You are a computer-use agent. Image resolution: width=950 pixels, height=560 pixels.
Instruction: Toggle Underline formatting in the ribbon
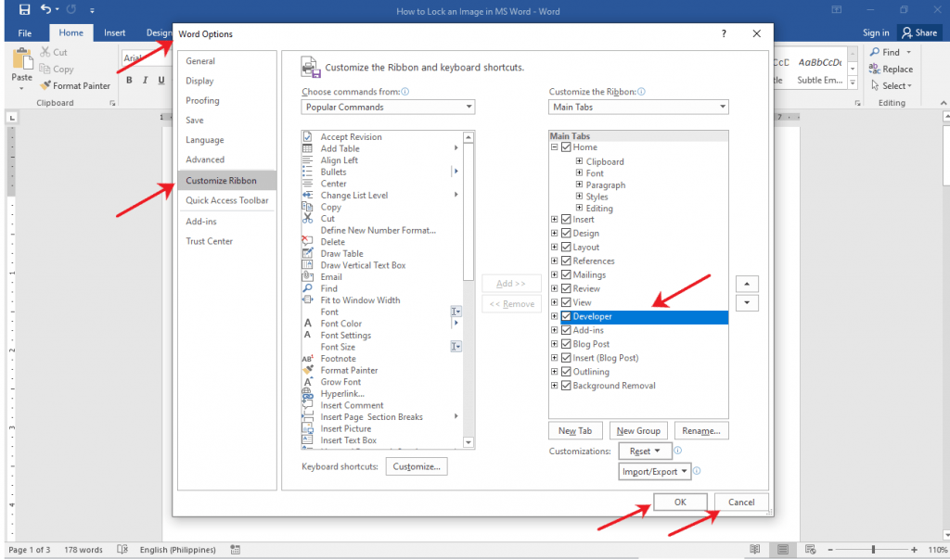click(x=161, y=80)
